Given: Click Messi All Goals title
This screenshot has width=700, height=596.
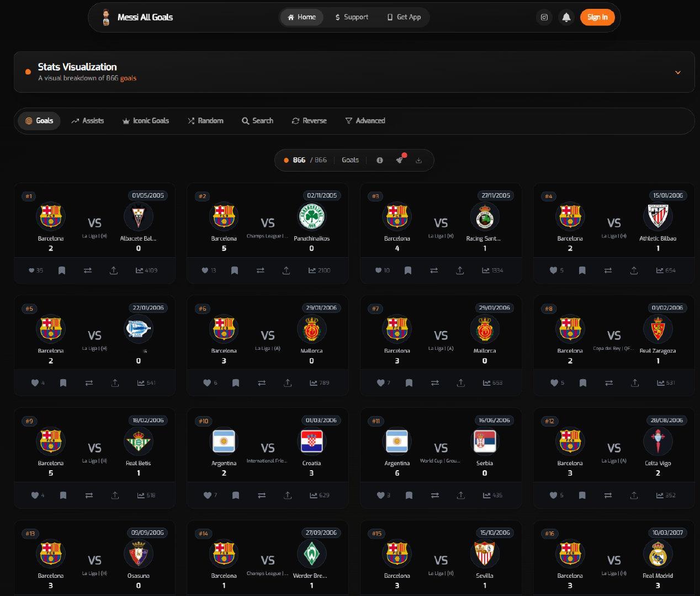Looking at the screenshot, I should 145,17.
